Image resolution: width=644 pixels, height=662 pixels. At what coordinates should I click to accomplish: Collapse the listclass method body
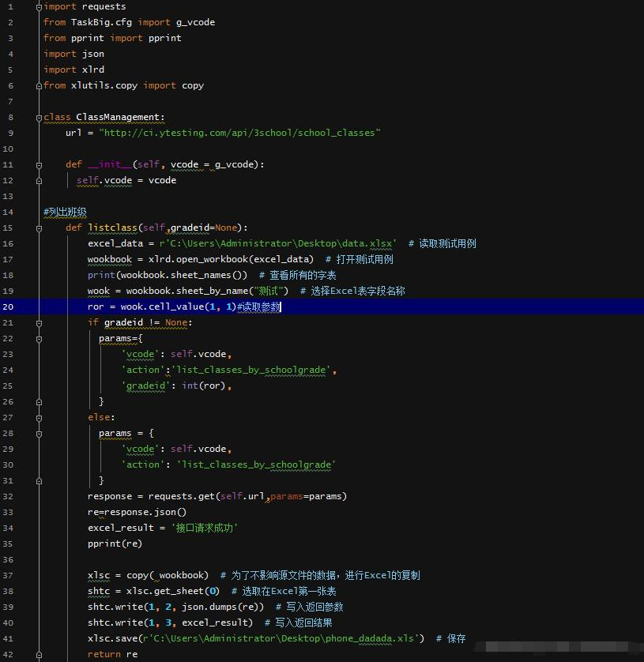(x=38, y=228)
